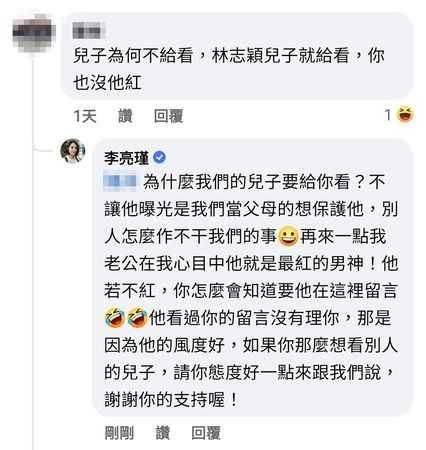View the reaction count 1 on first comment
The height and width of the screenshot is (450, 426).
[x=388, y=115]
